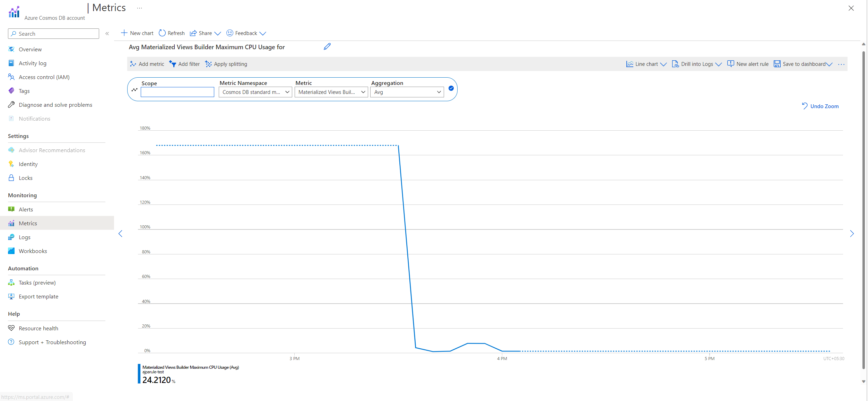868x401 pixels.
Task: Click the pencil icon to edit the chart title
Action: click(327, 46)
